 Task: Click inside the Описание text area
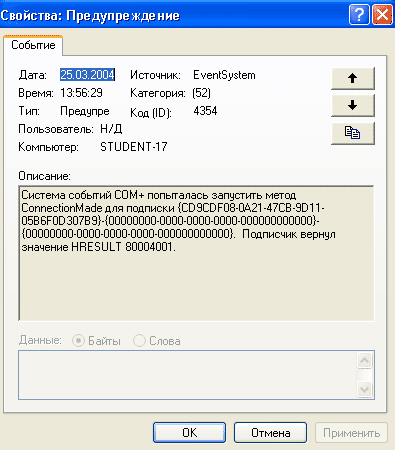196,253
